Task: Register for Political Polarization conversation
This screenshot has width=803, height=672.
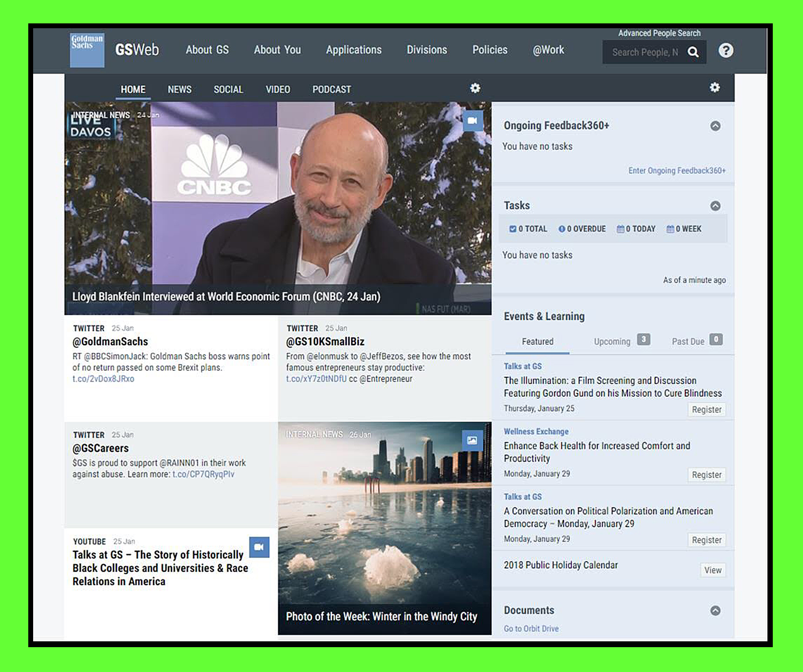Action: (x=707, y=540)
